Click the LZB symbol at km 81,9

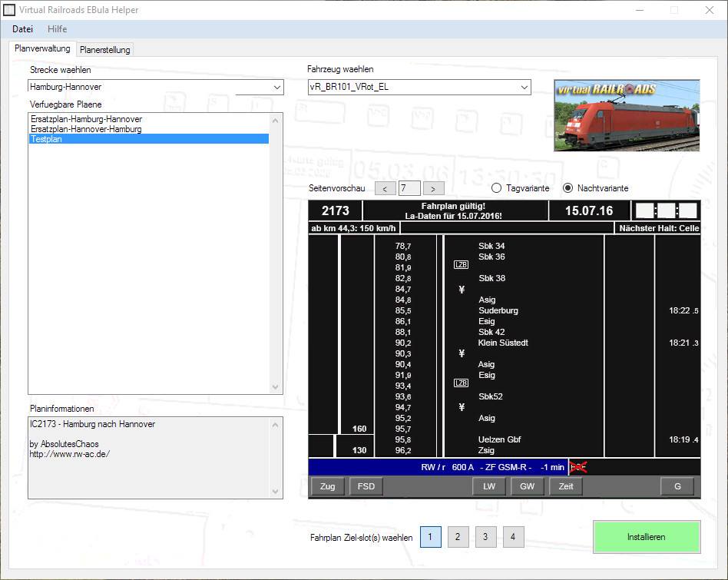point(461,265)
